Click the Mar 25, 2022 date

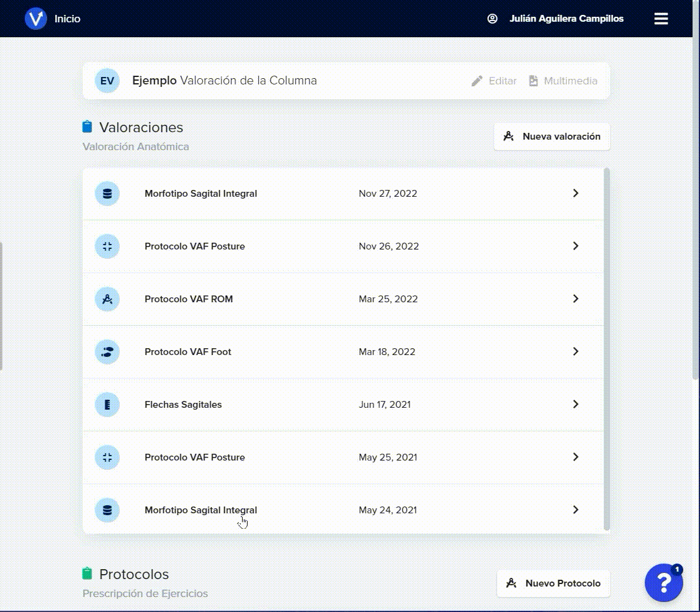tap(388, 299)
